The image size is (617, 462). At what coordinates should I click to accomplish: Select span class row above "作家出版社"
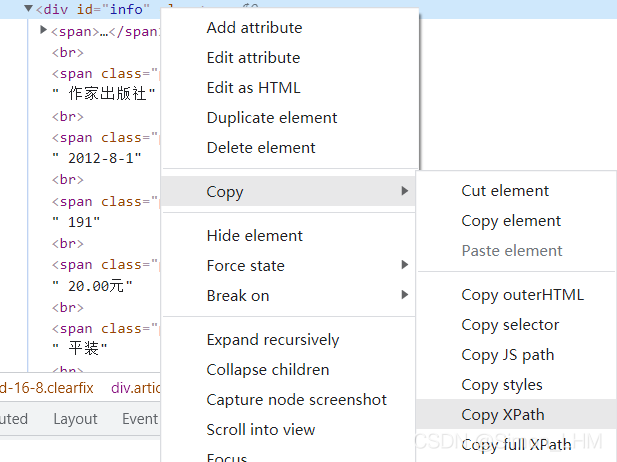pos(105,74)
